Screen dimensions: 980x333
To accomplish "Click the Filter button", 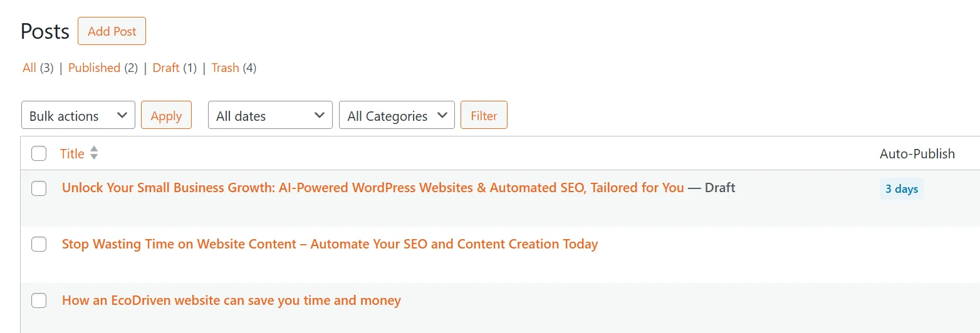I will 484,116.
